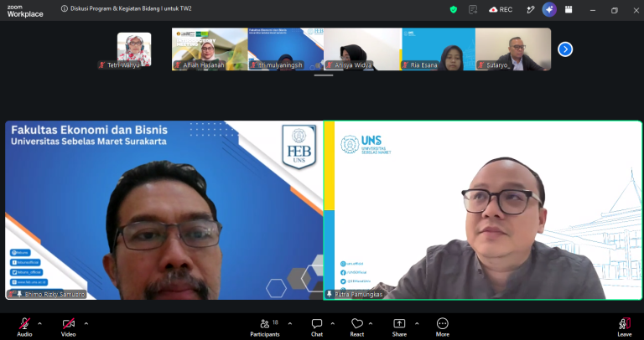Select the Bhimo Rizky Samudro video tile
This screenshot has width=644, height=340.
164,210
